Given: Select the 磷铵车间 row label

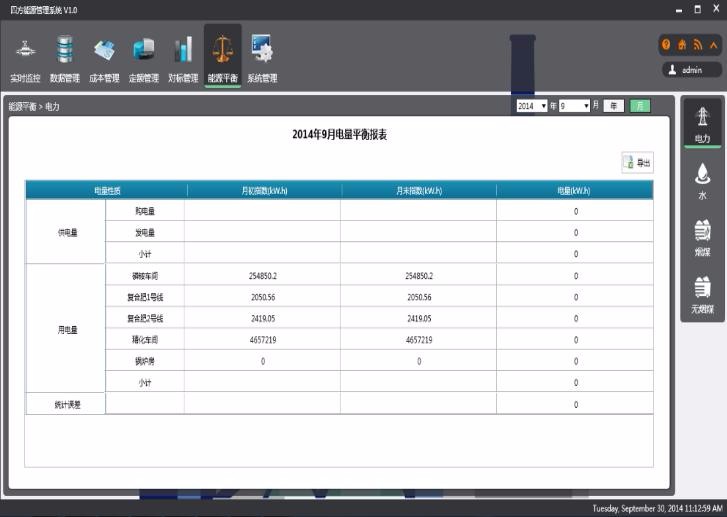Looking at the screenshot, I should pyautogui.click(x=145, y=276).
